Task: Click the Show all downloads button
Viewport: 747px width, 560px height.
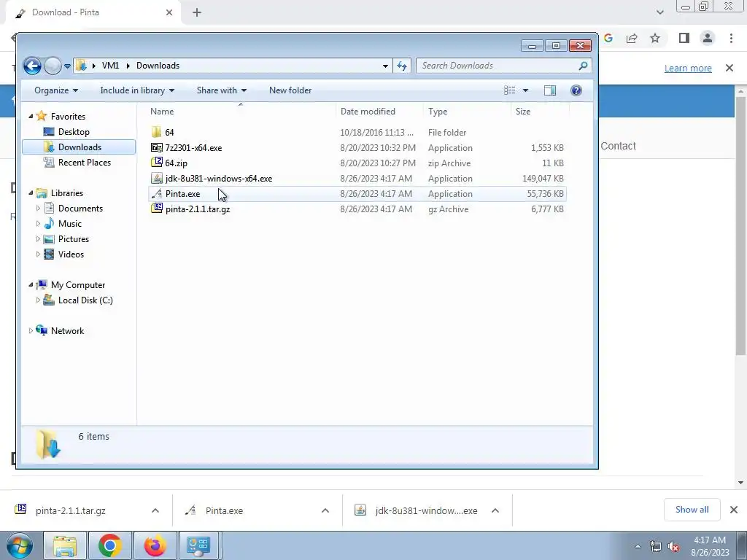Action: tap(692, 510)
